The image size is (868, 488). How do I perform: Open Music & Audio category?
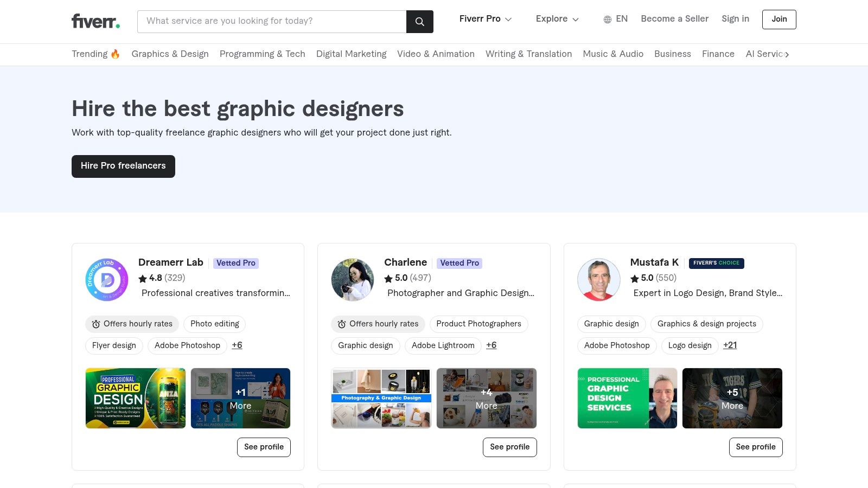(613, 54)
